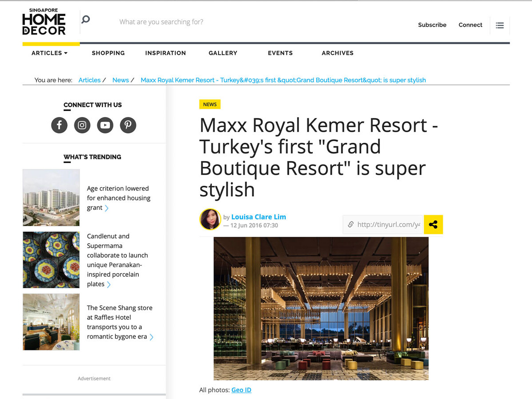Open the Geo ID photo credit link
Screen dimensions: 532x399
(241, 390)
